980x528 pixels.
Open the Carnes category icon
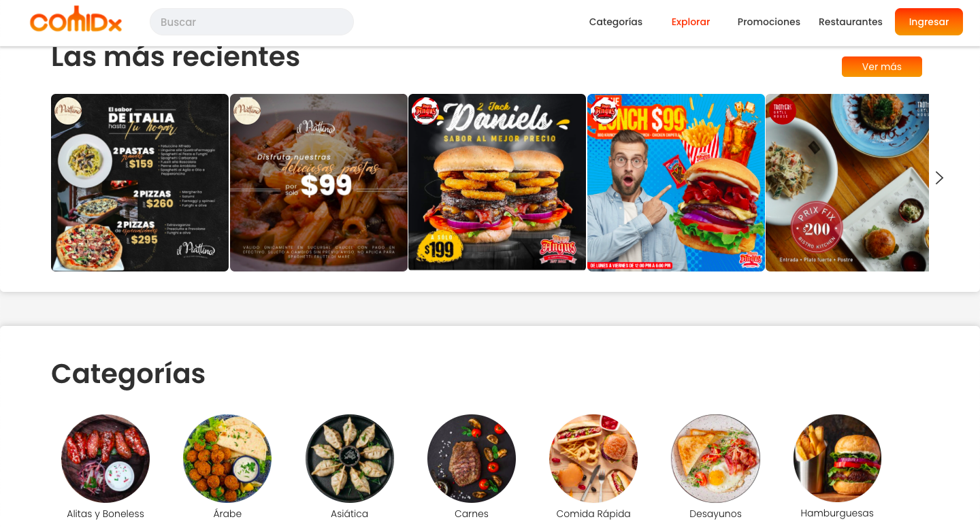[x=472, y=459]
